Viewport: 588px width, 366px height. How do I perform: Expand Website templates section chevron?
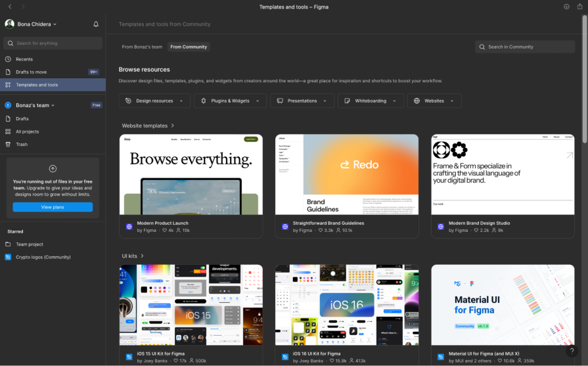pyautogui.click(x=173, y=126)
